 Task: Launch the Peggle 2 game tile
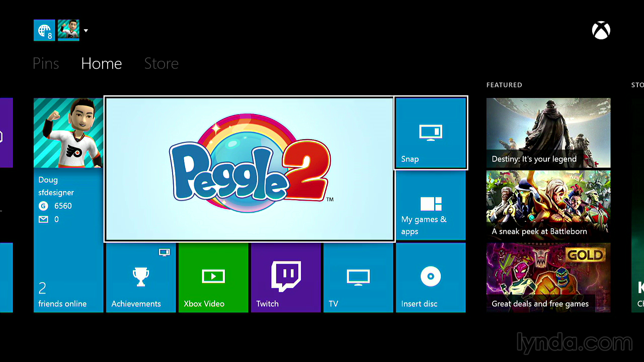click(x=249, y=169)
